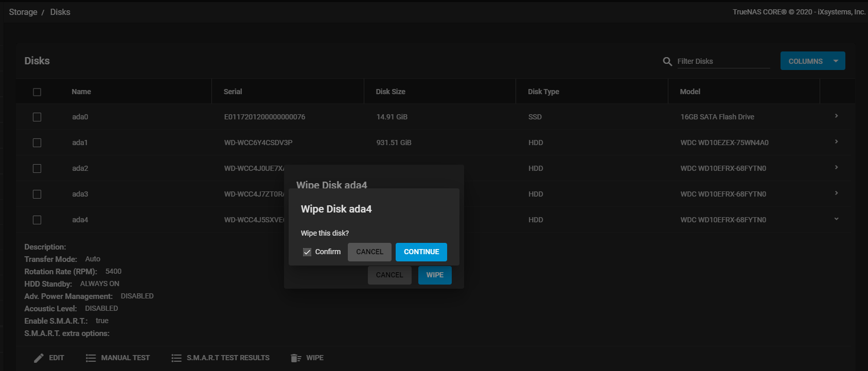Go to Storage breadcrumb
Image resolution: width=868 pixels, height=371 pixels.
point(23,12)
